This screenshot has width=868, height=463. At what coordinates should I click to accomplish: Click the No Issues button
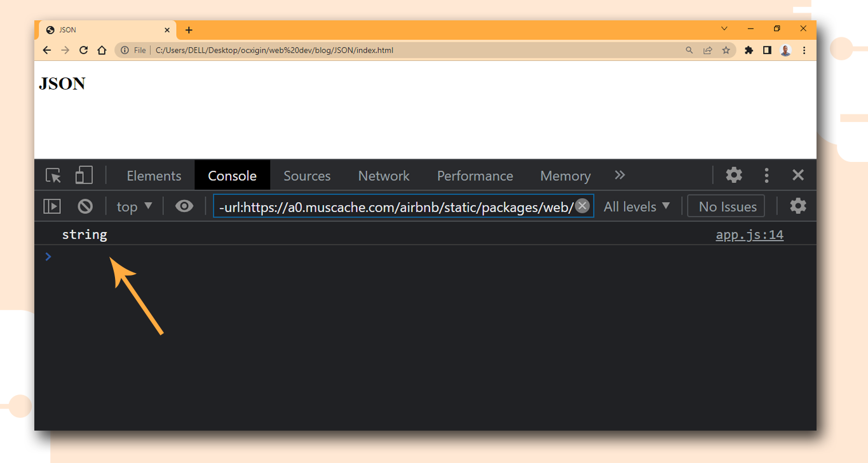coord(728,206)
